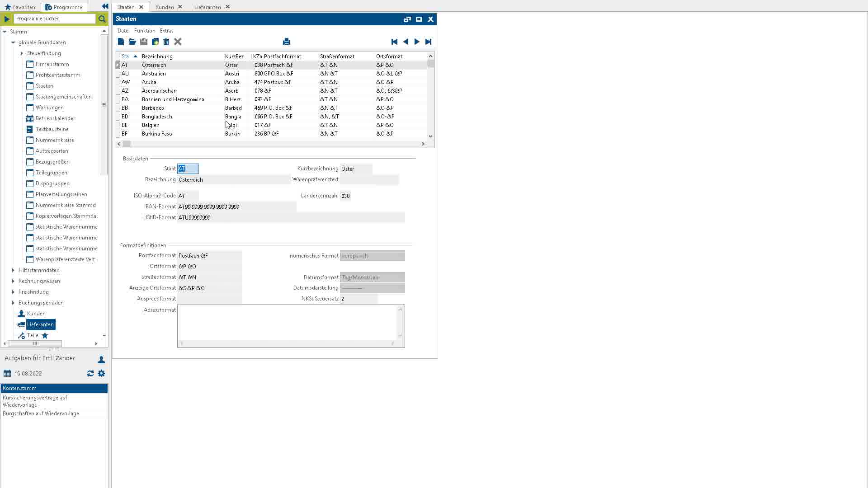Refresh the tasks list icon
The width and height of the screenshot is (868, 488).
90,373
